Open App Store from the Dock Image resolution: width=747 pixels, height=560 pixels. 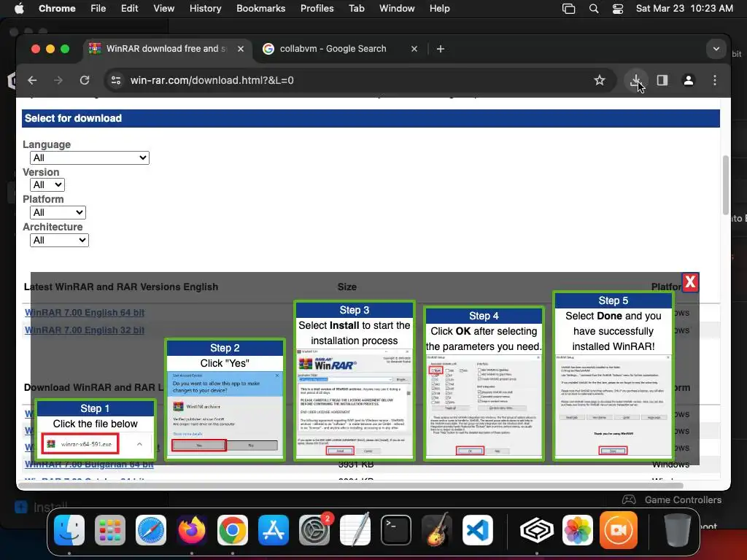pos(274,530)
